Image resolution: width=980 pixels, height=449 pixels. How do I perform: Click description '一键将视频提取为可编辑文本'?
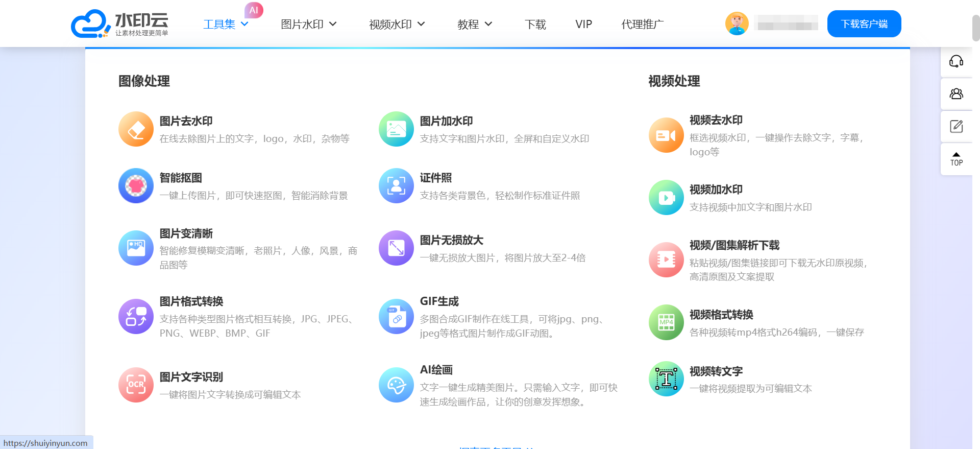click(751, 389)
